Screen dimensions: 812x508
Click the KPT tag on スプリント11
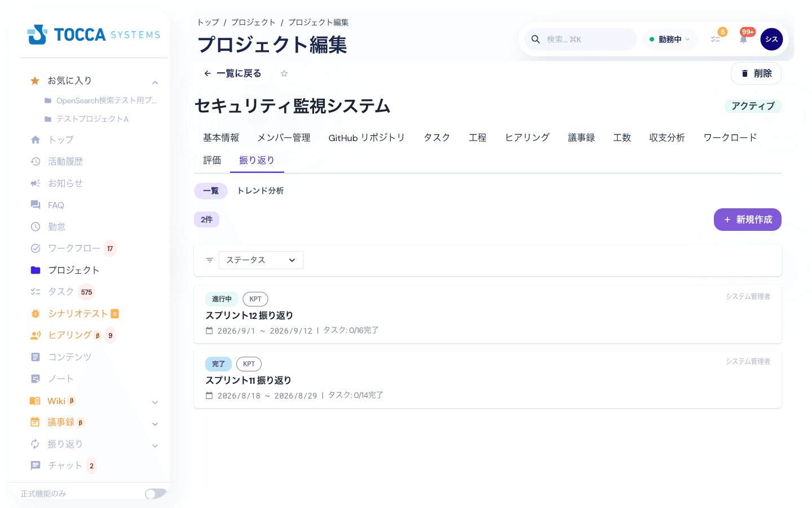[x=249, y=364]
